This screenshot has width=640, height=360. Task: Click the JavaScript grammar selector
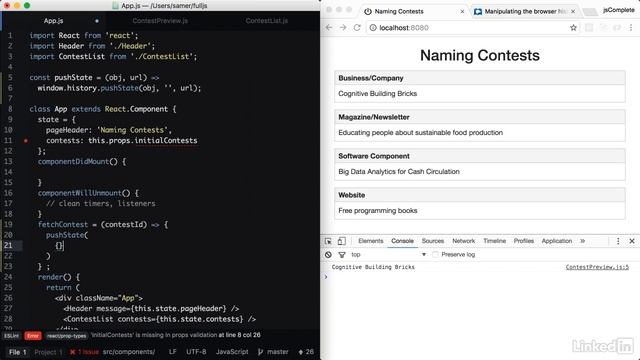pos(232,351)
